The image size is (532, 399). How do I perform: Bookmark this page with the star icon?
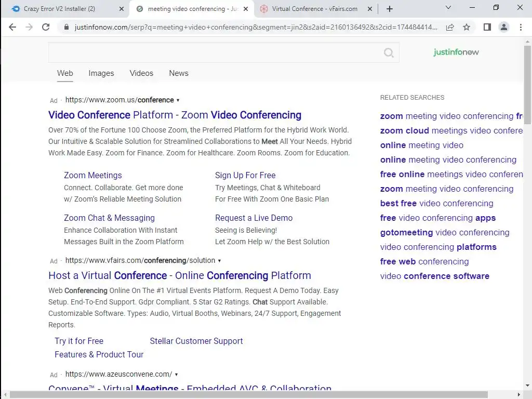[467, 27]
